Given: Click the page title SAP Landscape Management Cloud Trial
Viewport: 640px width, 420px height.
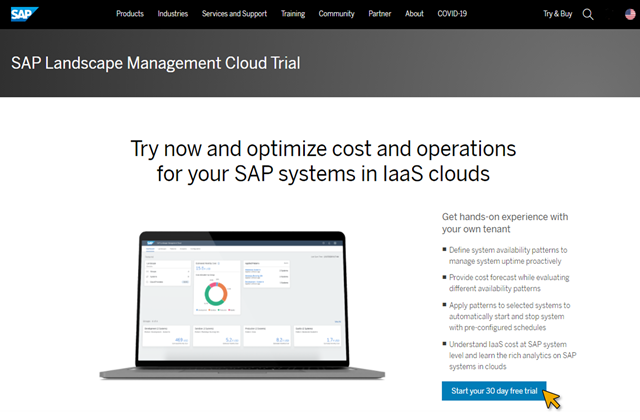Looking at the screenshot, I should pyautogui.click(x=156, y=63).
